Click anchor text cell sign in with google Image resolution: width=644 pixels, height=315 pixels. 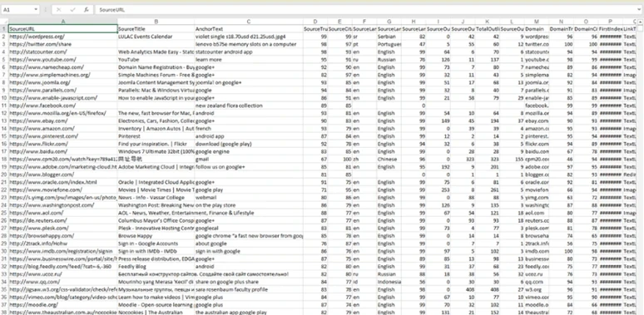point(249,252)
